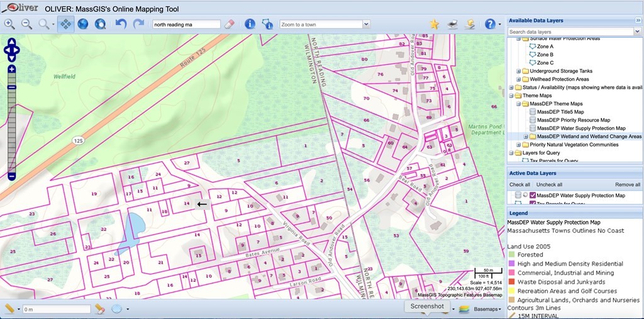
Task: Select the zoom out magnifier tool
Action: 26,25
